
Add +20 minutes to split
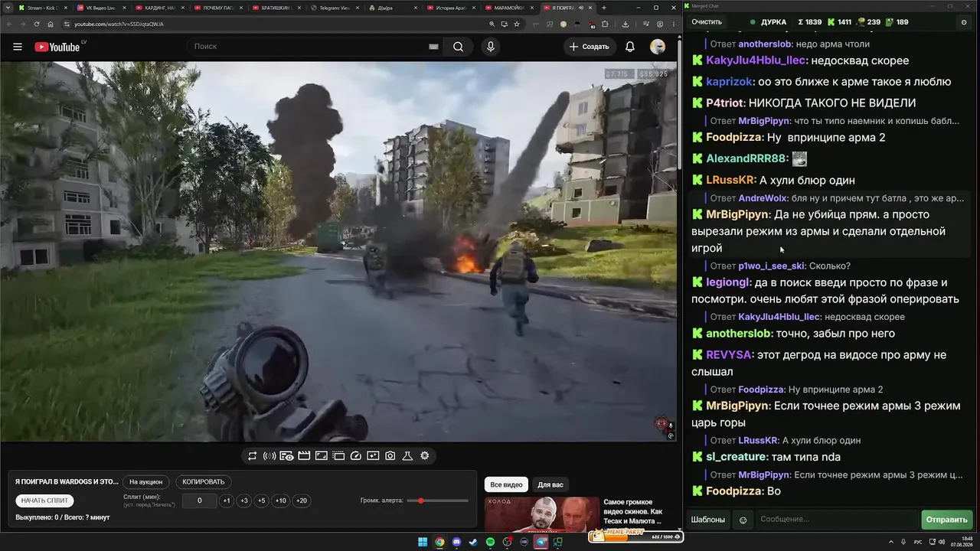pos(302,501)
